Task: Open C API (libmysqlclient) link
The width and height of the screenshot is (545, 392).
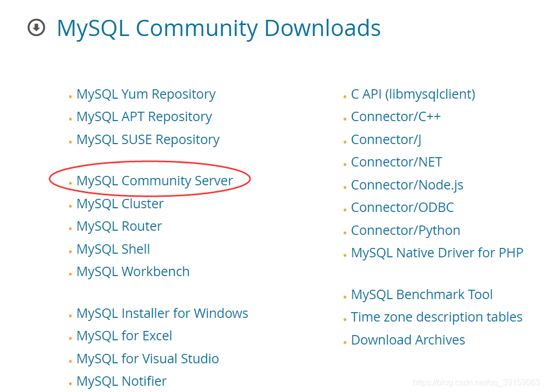Action: [x=413, y=94]
